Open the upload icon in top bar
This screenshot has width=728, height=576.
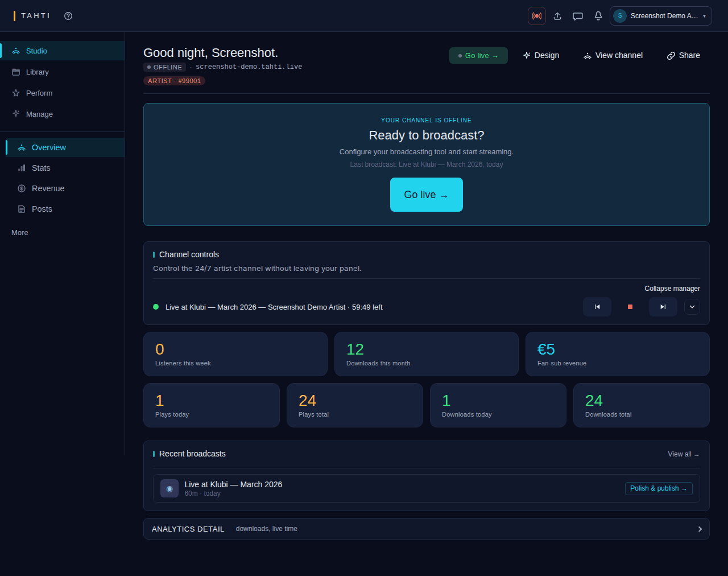pyautogui.click(x=557, y=16)
